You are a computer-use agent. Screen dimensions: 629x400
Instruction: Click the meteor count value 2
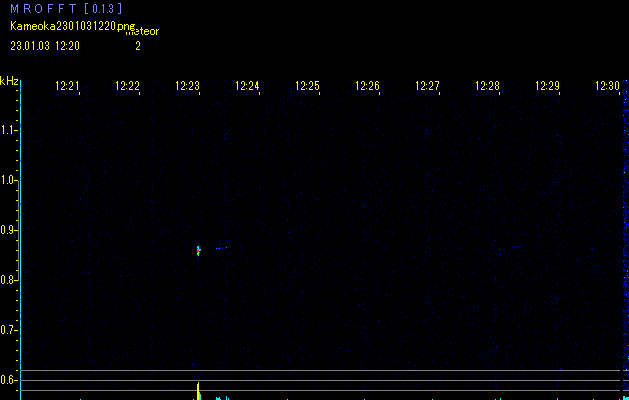(x=138, y=46)
